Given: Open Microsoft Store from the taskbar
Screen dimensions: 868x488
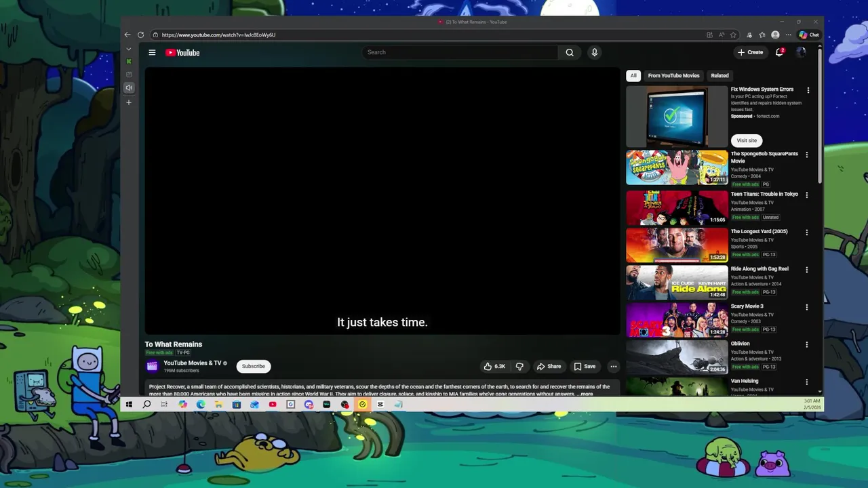Looking at the screenshot, I should 237,405.
